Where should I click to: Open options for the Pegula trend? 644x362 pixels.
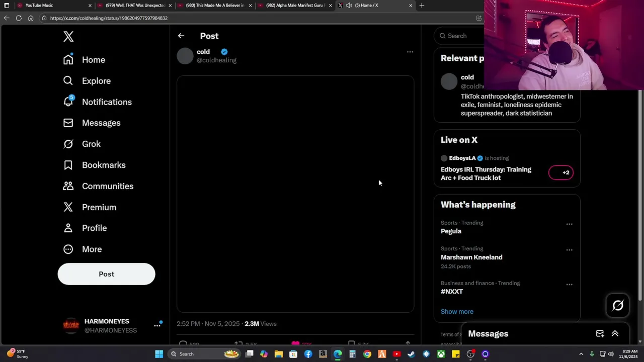pos(569,224)
